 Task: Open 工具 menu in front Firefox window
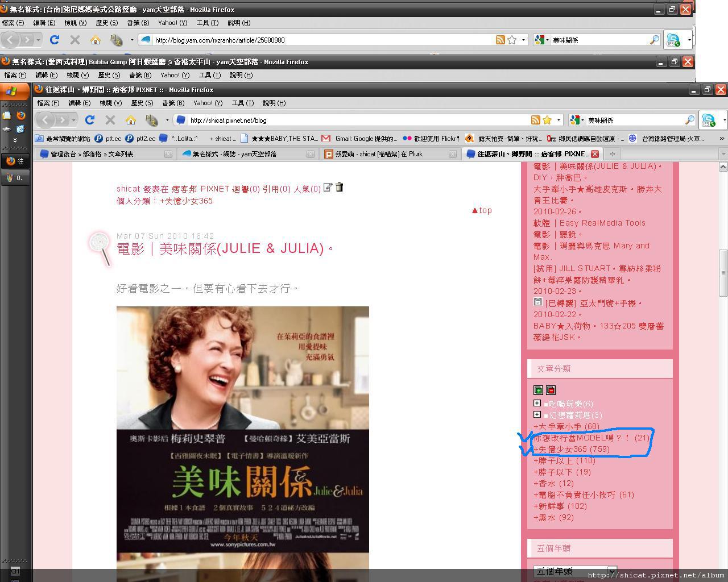click(x=242, y=103)
